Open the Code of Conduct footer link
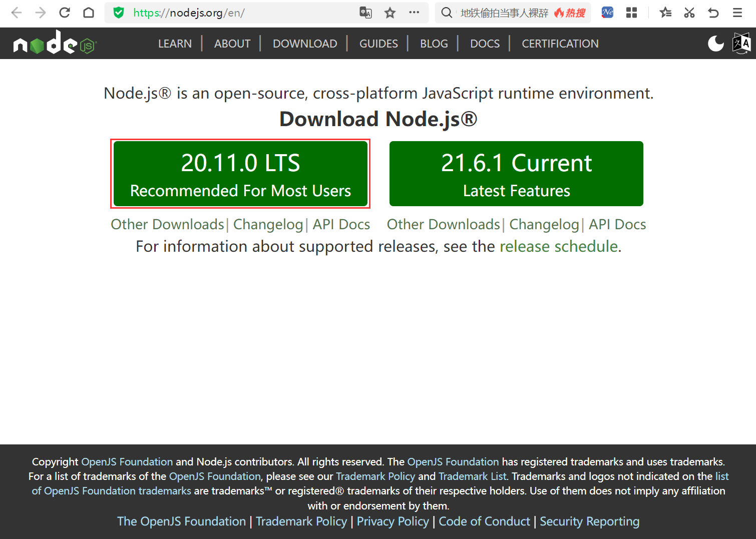The width and height of the screenshot is (756, 539). click(x=484, y=521)
